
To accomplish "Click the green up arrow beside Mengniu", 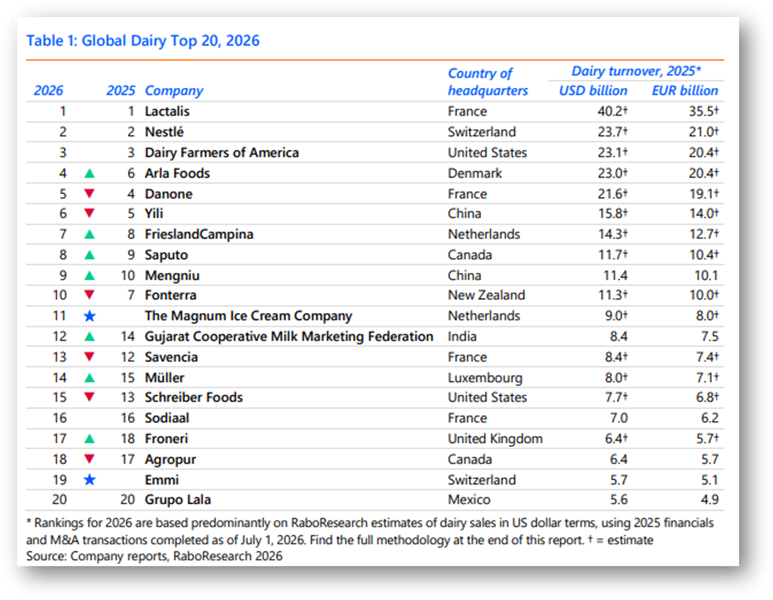I will (89, 276).
